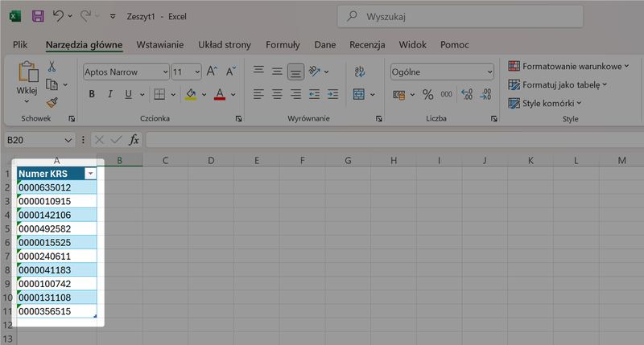The height and width of the screenshot is (345, 644).
Task: Increase font size with larger A
Action: coord(212,72)
